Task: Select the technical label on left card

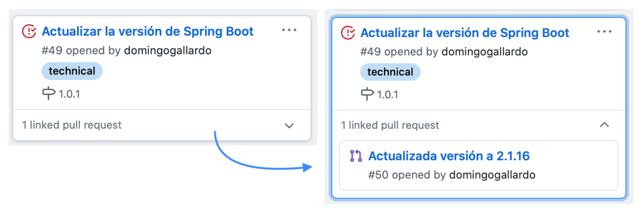Action: 72,71
